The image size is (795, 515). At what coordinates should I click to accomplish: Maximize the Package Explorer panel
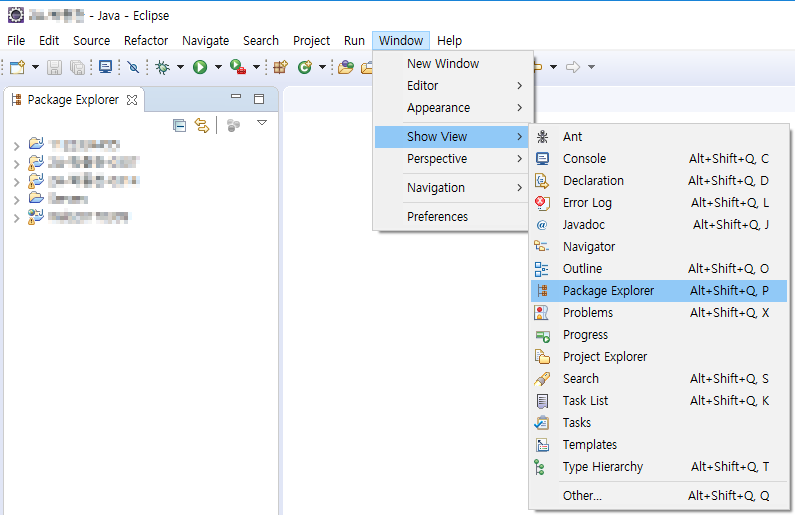259,99
